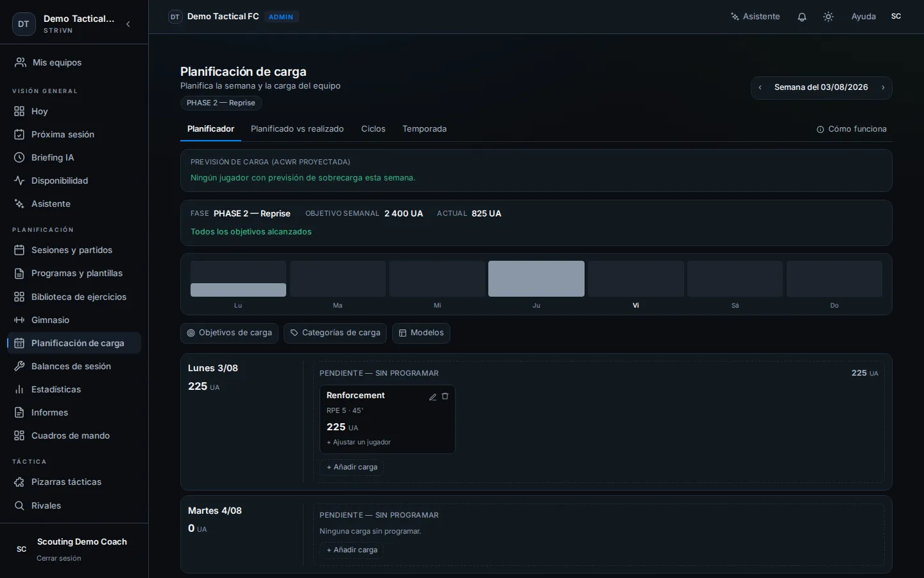
Task: Open Asistente from the sidebar
Action: pos(74,204)
